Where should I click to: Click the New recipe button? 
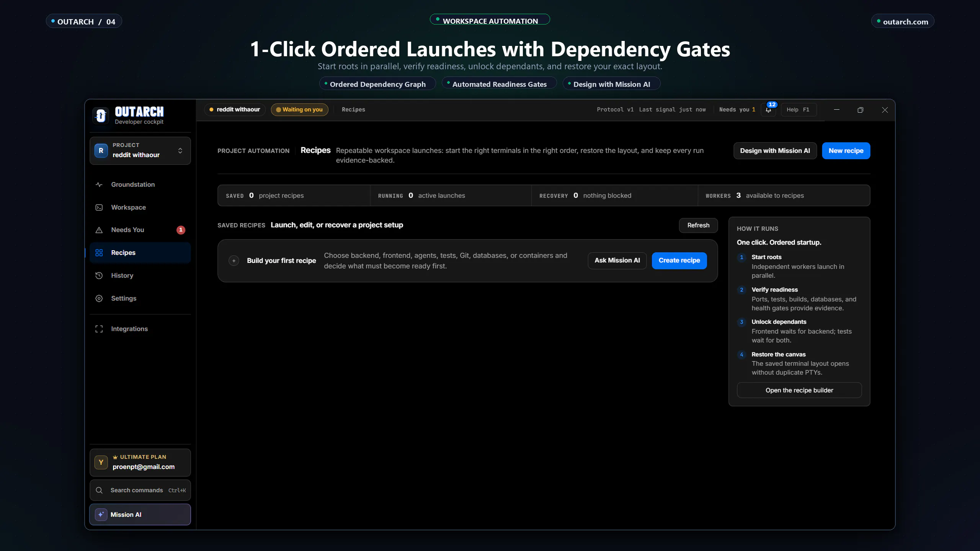[x=846, y=151]
